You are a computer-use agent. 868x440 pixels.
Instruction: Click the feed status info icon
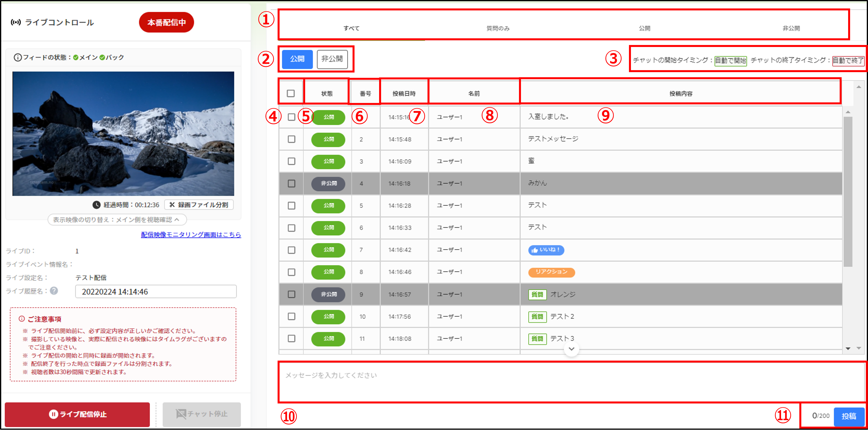click(18, 58)
